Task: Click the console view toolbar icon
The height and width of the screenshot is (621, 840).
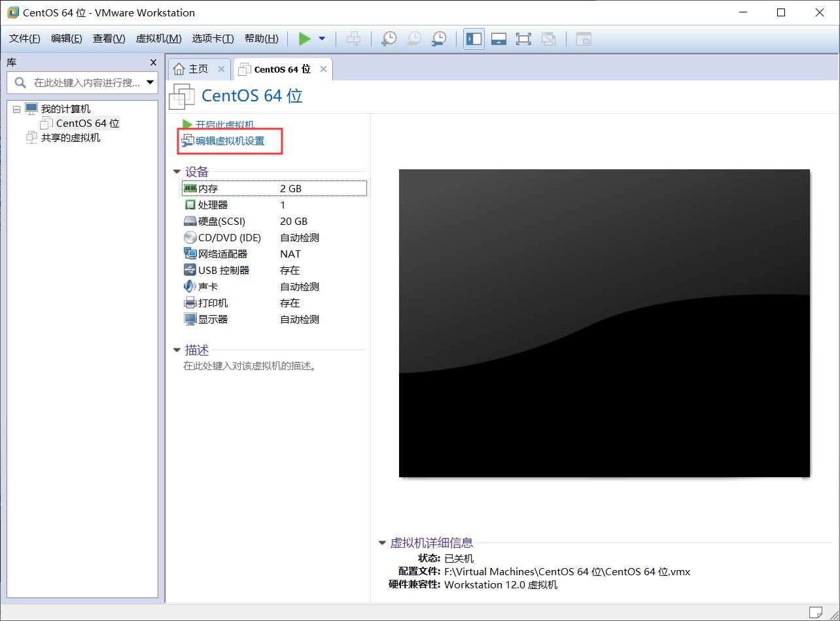Action: (584, 39)
